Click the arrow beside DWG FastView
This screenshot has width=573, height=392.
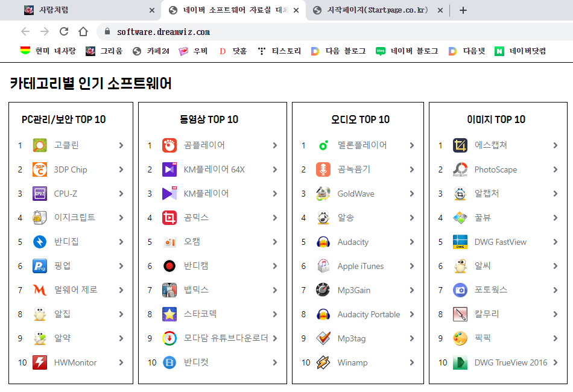pos(556,242)
